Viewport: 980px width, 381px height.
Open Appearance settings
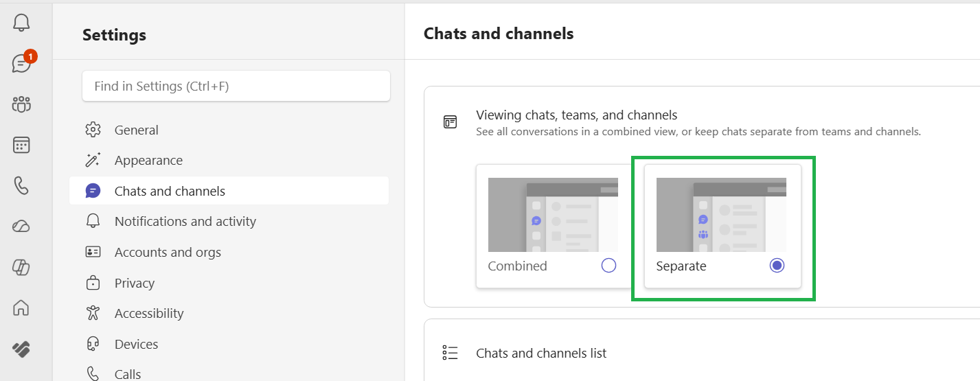click(229, 160)
